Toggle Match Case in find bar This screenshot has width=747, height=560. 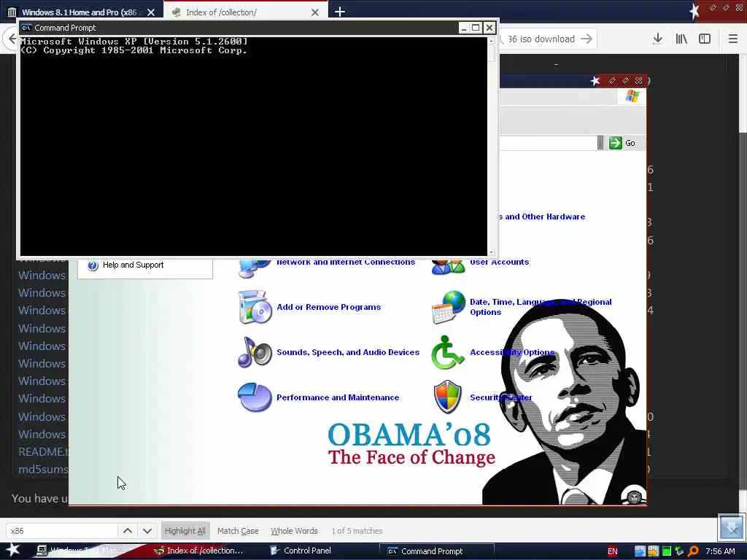[238, 531]
